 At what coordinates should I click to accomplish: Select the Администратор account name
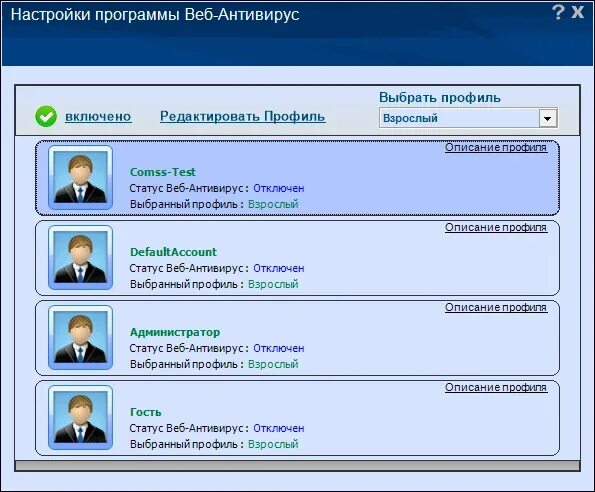pos(175,332)
